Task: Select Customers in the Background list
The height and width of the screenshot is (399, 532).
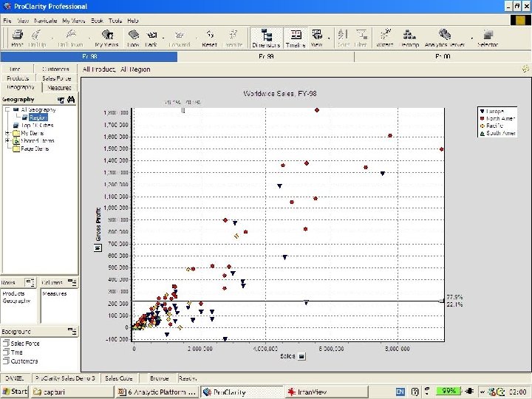Action: [24, 361]
